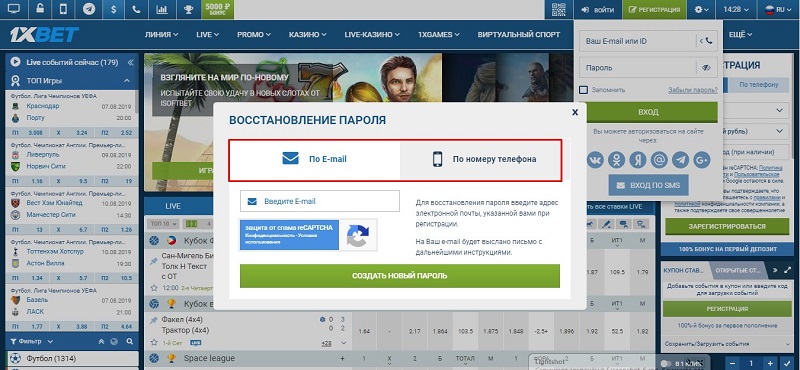Log in via Google+ icon
The width and height of the screenshot is (800, 370).
point(702,160)
